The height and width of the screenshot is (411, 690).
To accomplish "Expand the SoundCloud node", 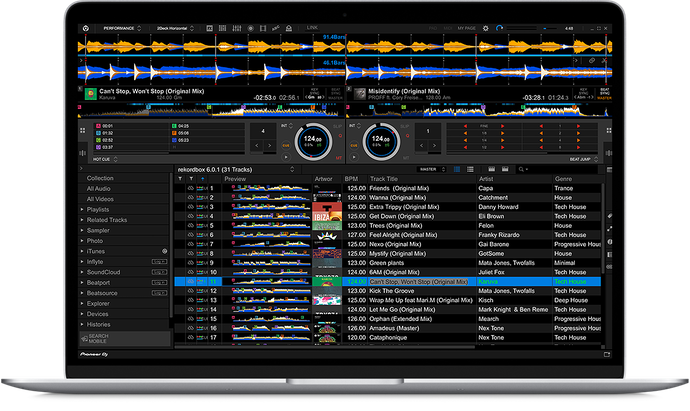I will [x=82, y=272].
